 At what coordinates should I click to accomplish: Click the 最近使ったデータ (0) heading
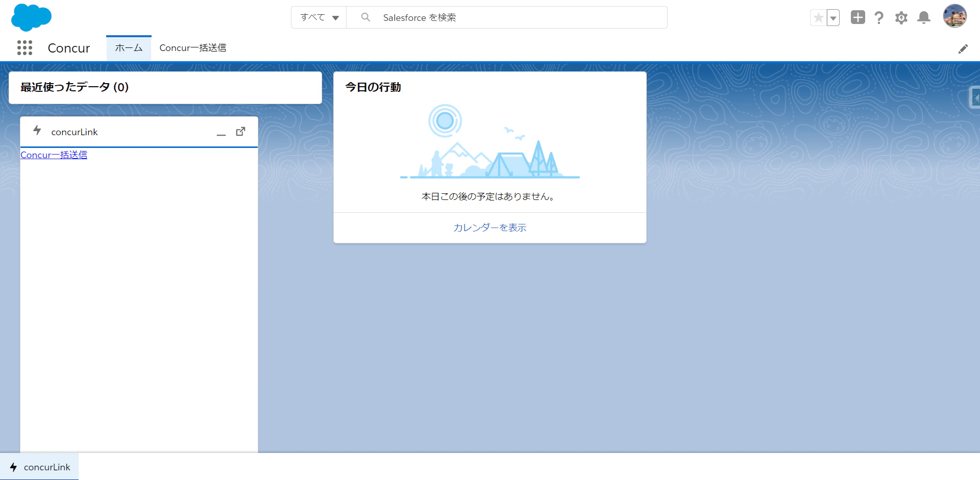(75, 87)
